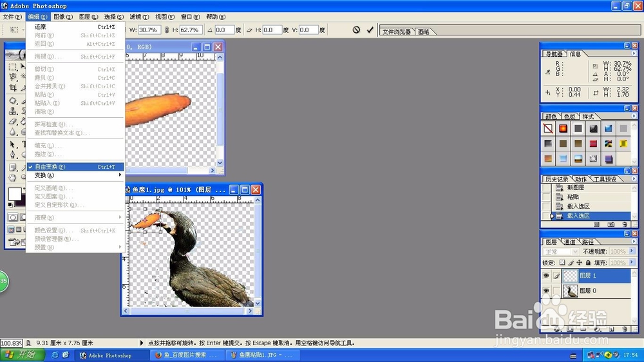
Task: Open the 文件 menu
Action: tap(12, 17)
